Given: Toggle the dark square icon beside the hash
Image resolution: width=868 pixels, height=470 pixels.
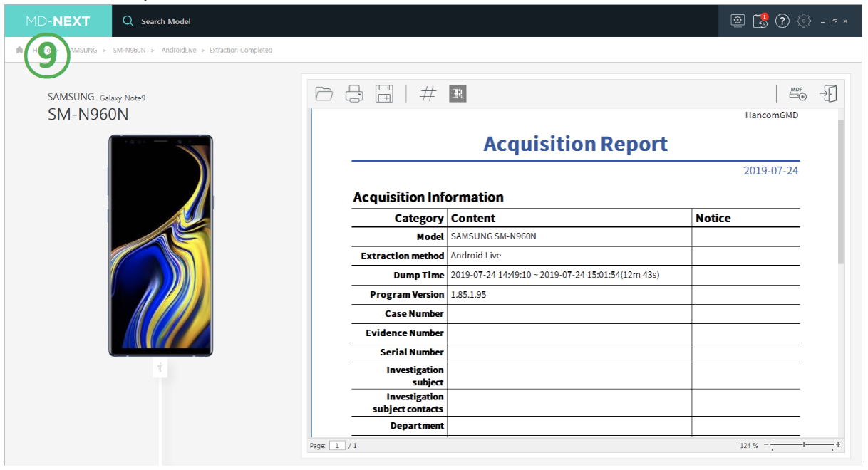Looking at the screenshot, I should pyautogui.click(x=458, y=93).
